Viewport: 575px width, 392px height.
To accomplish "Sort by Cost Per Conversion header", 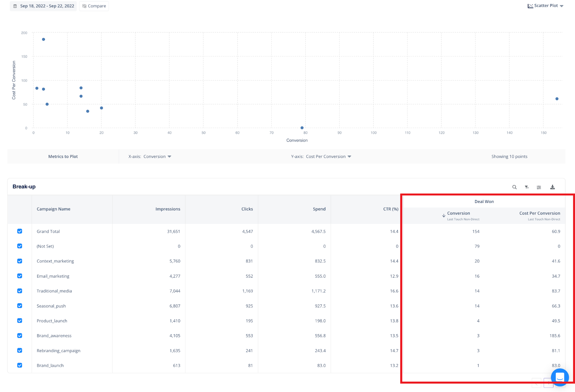I will pyautogui.click(x=539, y=213).
